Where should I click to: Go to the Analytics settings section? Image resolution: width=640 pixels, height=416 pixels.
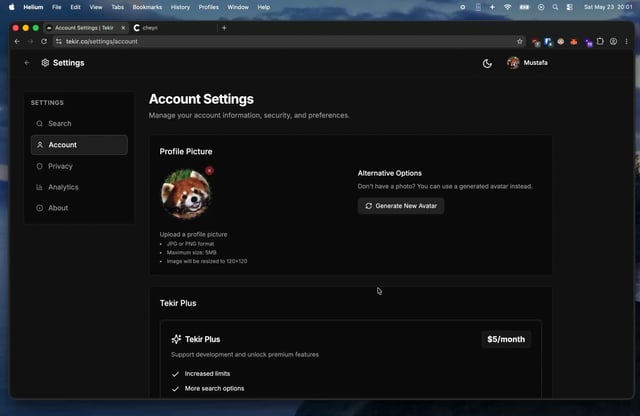pyautogui.click(x=79, y=187)
